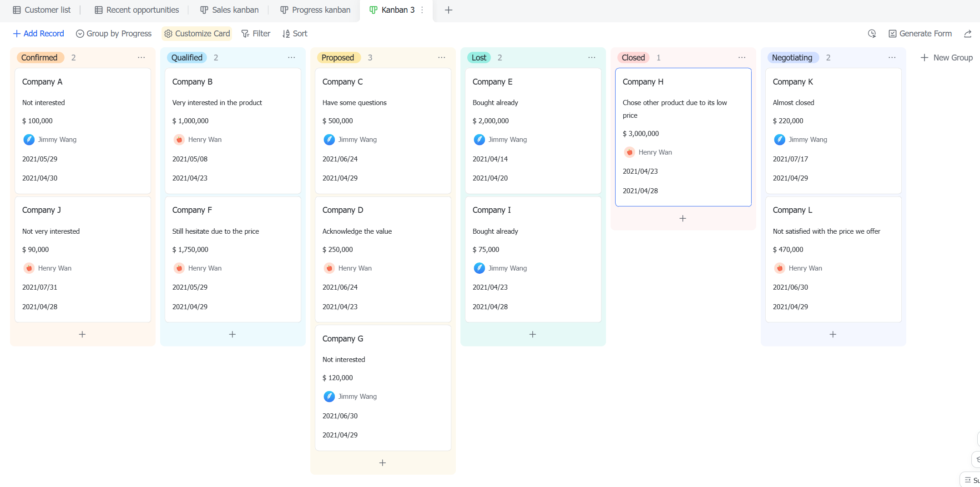
Task: Click Jimmy Wang avatar on Company A
Action: coord(29,140)
